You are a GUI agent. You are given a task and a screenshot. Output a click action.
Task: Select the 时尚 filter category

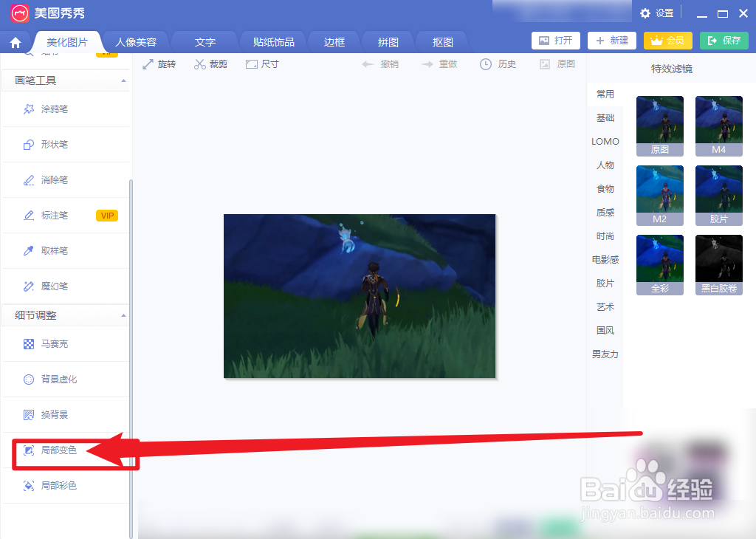[605, 236]
